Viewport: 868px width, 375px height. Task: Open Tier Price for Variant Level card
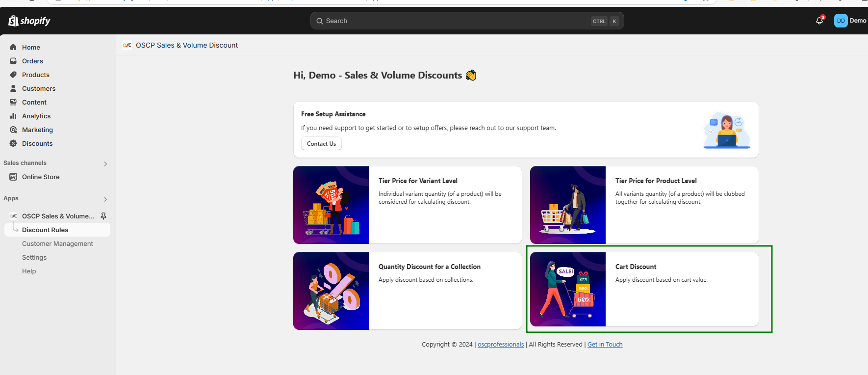tap(407, 205)
